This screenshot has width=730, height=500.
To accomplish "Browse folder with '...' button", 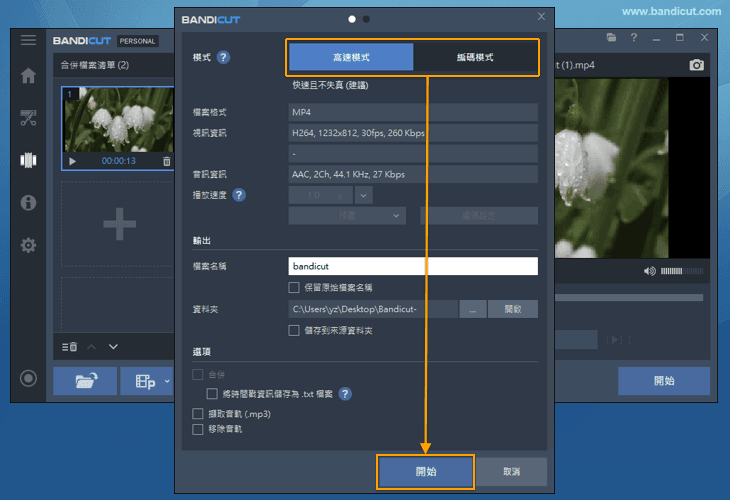I will pyautogui.click(x=473, y=309).
